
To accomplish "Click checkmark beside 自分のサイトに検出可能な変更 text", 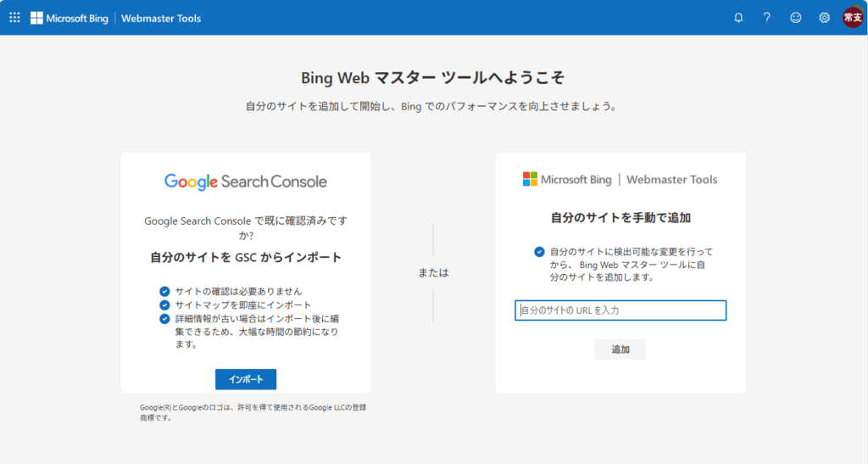I will point(539,252).
